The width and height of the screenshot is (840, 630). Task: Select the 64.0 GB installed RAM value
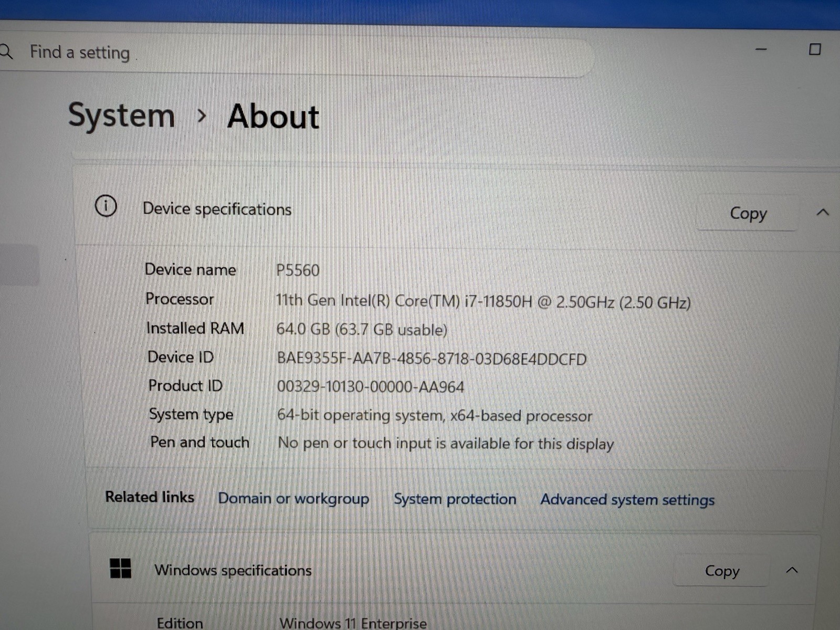tap(362, 330)
